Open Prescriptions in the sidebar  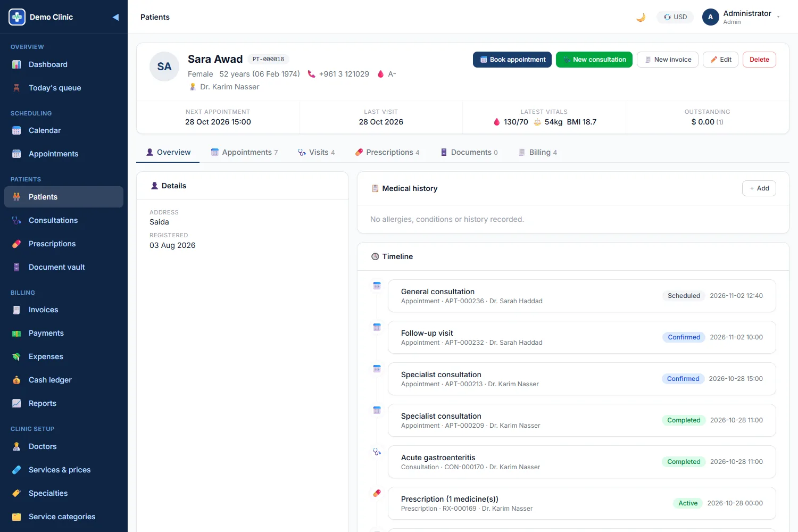pos(64,244)
